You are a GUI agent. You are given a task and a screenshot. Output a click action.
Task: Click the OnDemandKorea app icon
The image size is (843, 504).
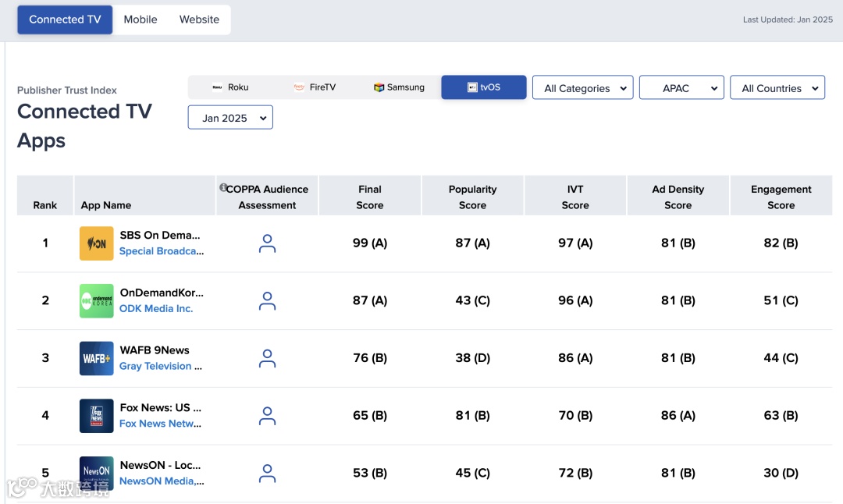97,301
